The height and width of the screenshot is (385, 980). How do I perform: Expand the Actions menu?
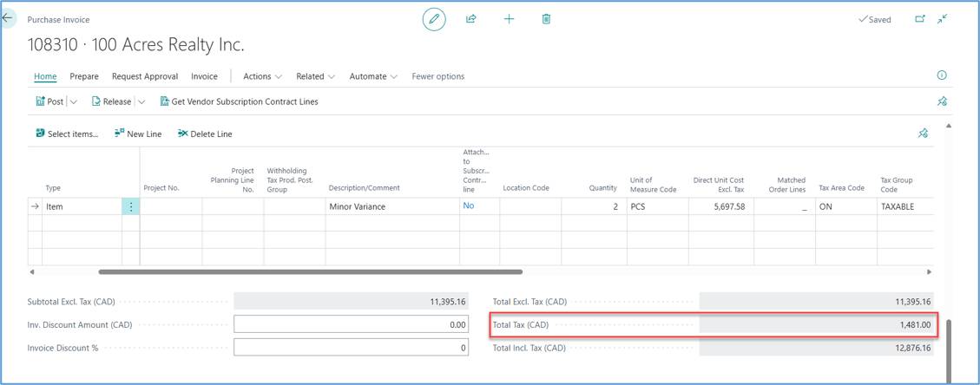click(262, 76)
